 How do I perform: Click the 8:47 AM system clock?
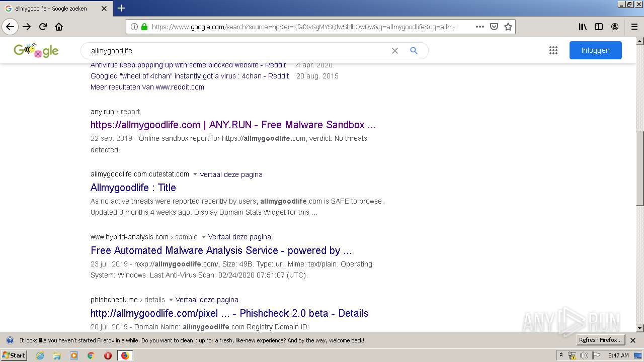tap(618, 355)
